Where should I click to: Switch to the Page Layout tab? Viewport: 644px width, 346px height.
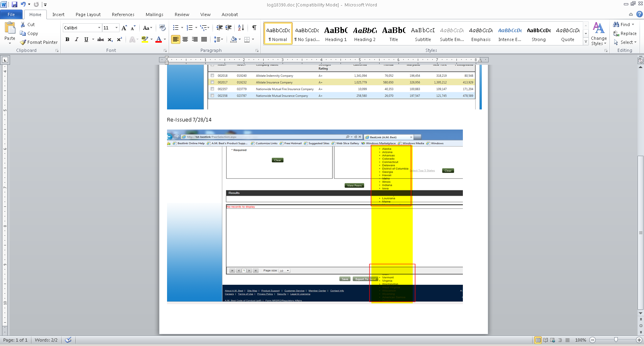pos(88,14)
